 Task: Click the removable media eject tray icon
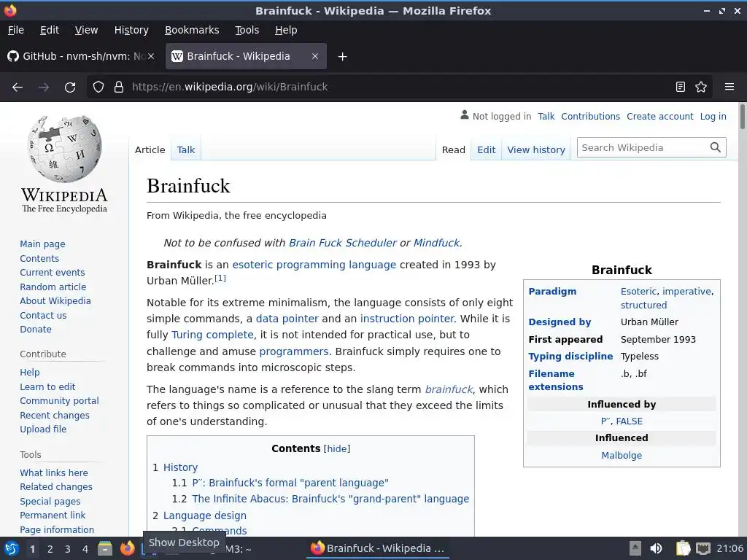tap(635, 548)
